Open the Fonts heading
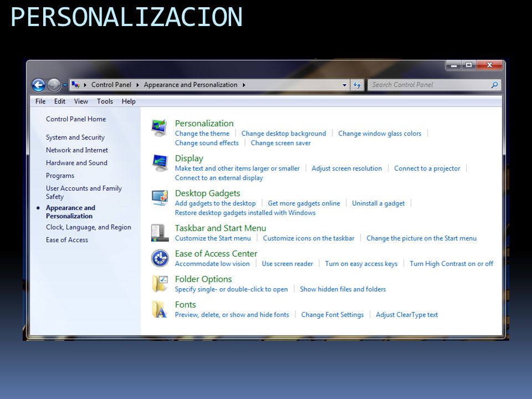Image resolution: width=532 pixels, height=399 pixels. [186, 304]
